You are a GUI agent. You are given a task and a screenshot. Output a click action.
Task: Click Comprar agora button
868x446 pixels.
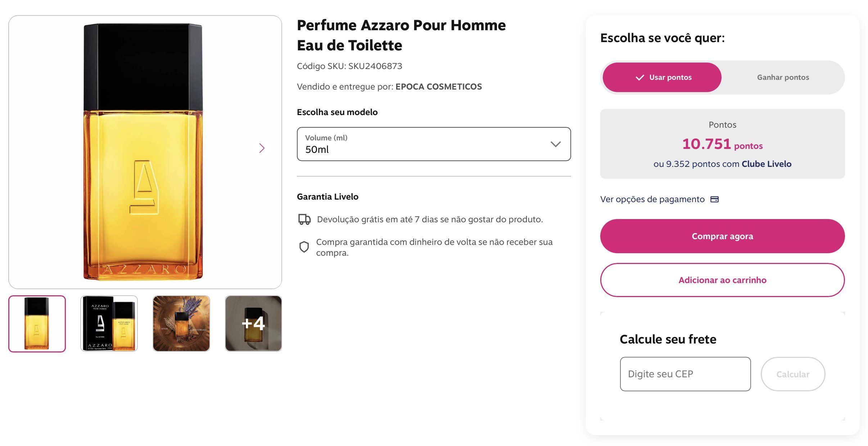(722, 236)
